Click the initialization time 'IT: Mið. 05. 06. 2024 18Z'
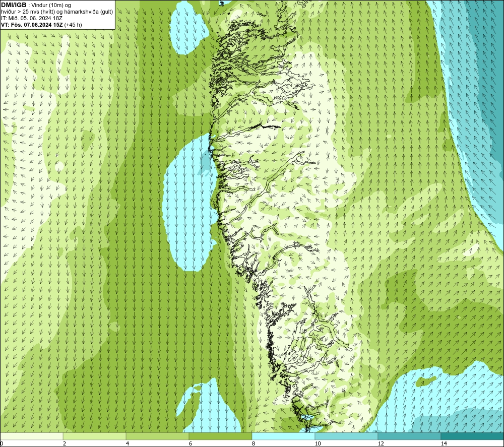This screenshot has height=447, width=504. coord(31,18)
